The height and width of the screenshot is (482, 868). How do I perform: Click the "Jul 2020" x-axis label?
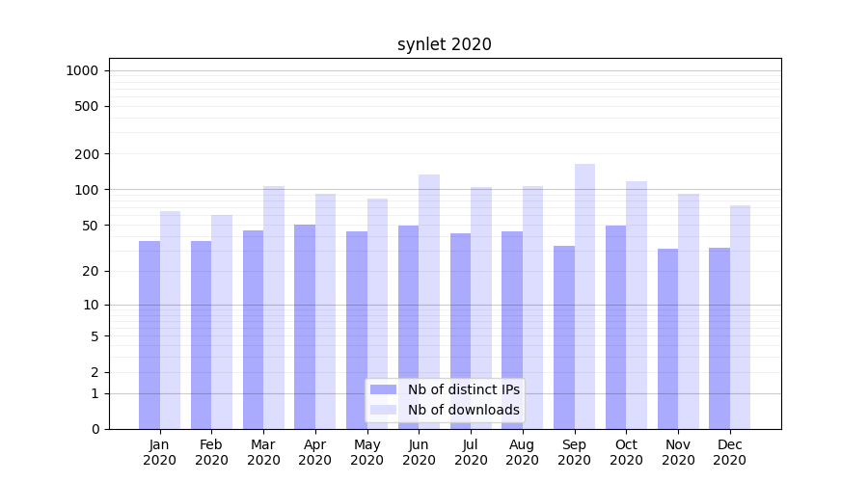click(471, 452)
